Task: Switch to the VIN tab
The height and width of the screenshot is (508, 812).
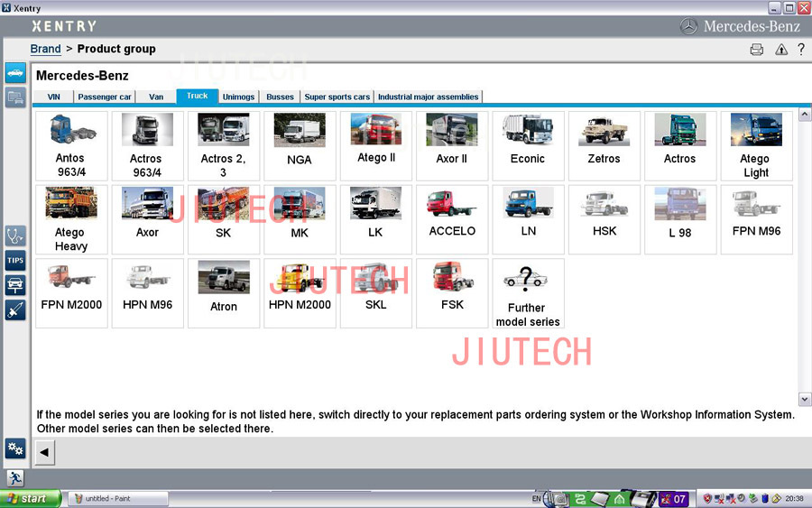Action: tap(53, 97)
